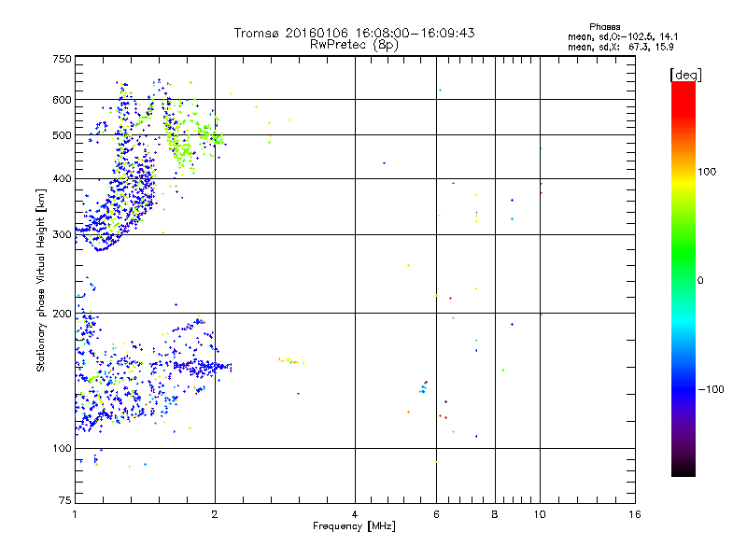
Task: Click the y-axis tick label '600'
Action: click(x=62, y=100)
